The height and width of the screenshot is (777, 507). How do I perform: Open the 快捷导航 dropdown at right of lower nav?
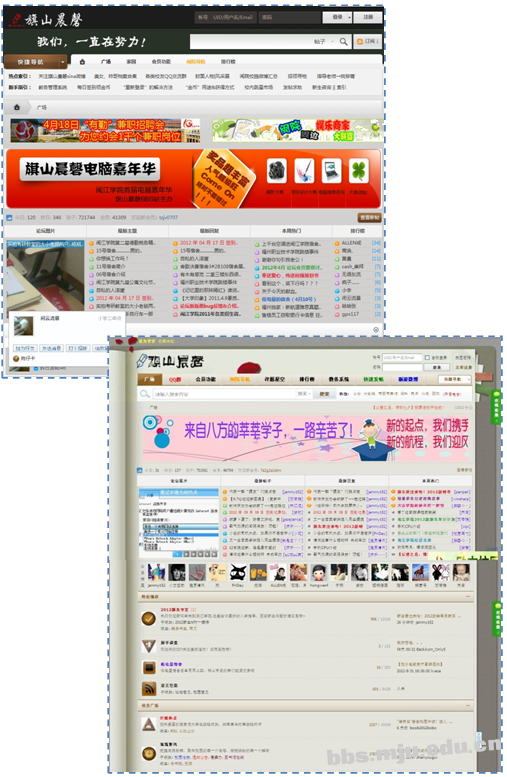pyautogui.click(x=454, y=379)
